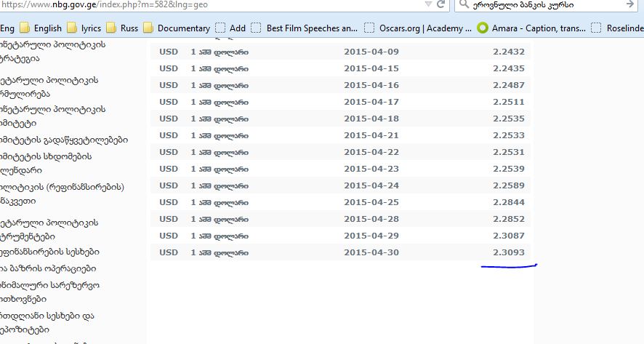The image size is (644, 344).
Task: Click the date 2015-04-24
Action: [x=371, y=185]
